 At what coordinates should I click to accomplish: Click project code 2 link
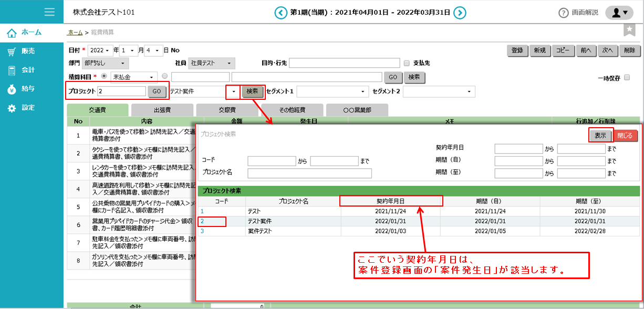tap(202, 221)
